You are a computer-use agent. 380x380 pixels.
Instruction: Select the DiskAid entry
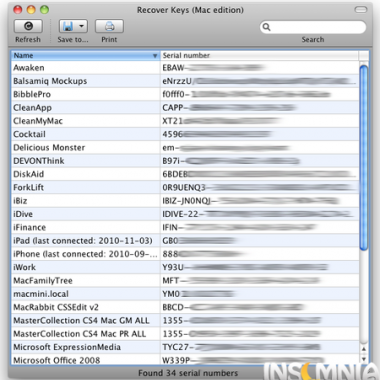tap(185, 174)
